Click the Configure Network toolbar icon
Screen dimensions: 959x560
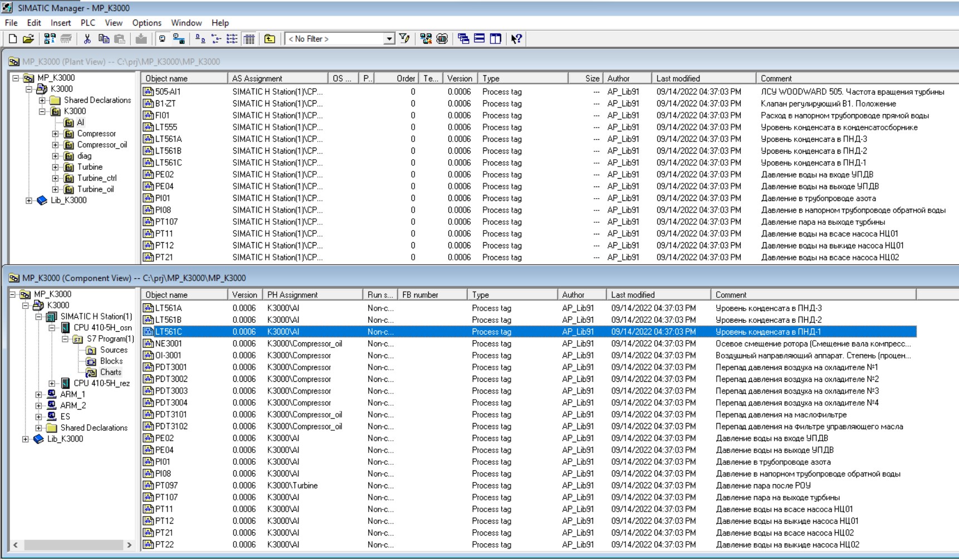click(426, 38)
